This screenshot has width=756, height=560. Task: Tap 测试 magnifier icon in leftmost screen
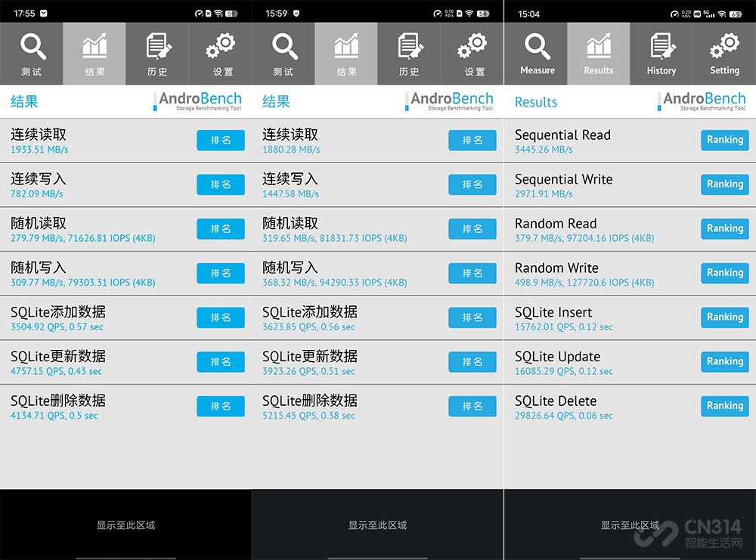[32, 48]
